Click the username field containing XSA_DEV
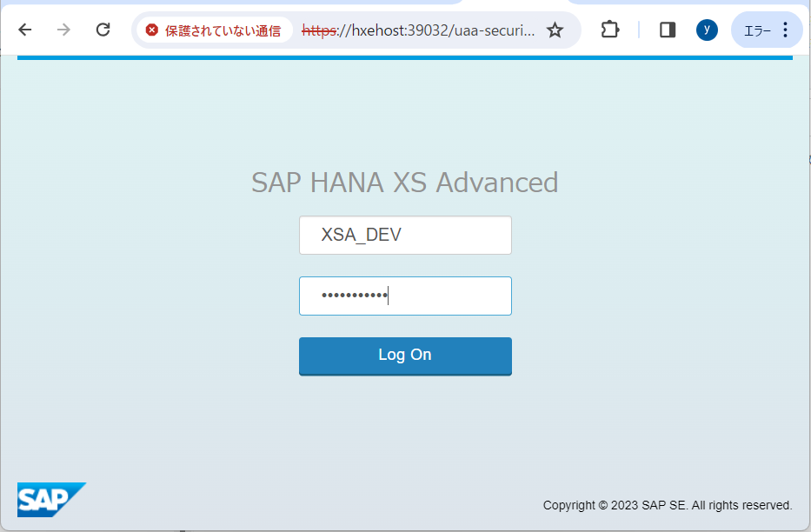The image size is (811, 532). 405,236
